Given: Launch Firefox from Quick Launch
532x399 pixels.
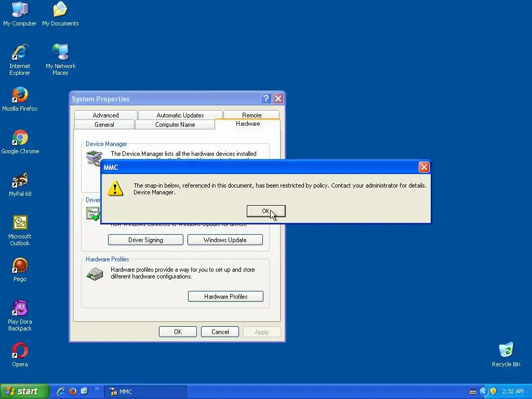Looking at the screenshot, I should (73, 391).
